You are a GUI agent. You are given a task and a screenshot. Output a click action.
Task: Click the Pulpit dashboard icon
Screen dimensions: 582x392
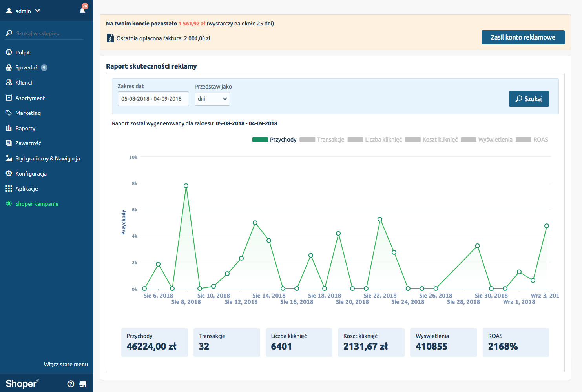(x=9, y=53)
